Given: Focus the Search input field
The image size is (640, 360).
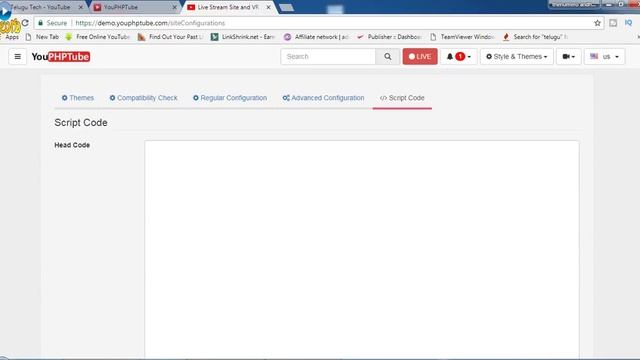Looking at the screenshot, I should click(x=328, y=57).
